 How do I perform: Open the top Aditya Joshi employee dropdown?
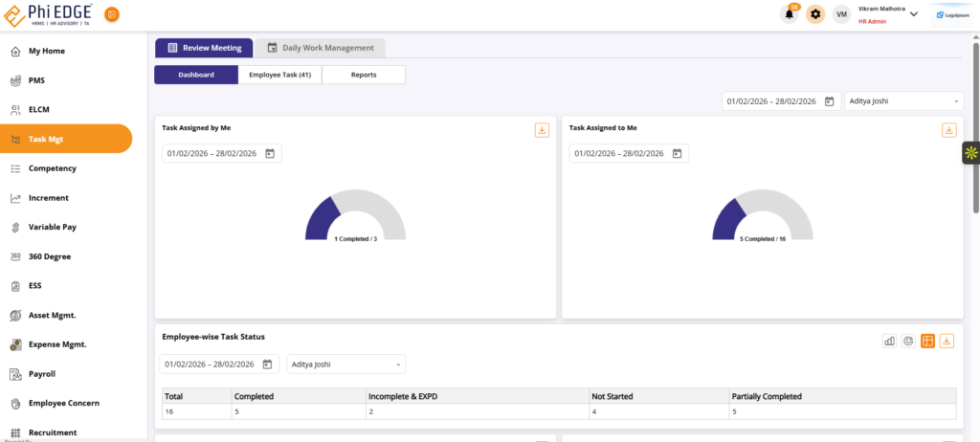click(x=904, y=100)
